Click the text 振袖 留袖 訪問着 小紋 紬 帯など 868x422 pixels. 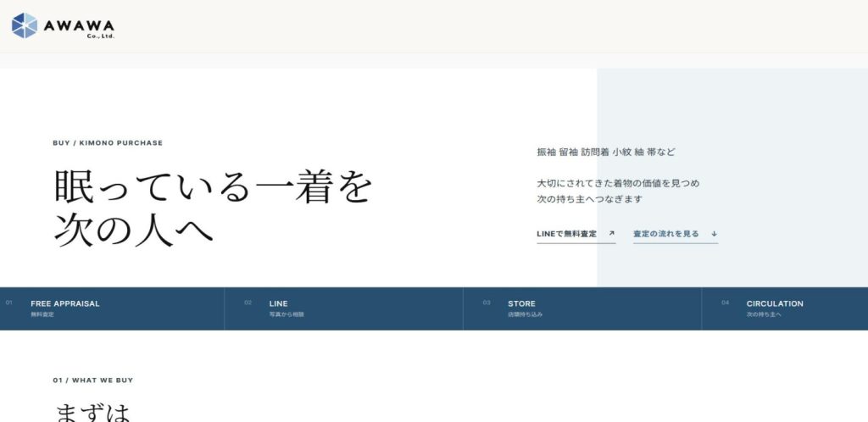(x=605, y=152)
